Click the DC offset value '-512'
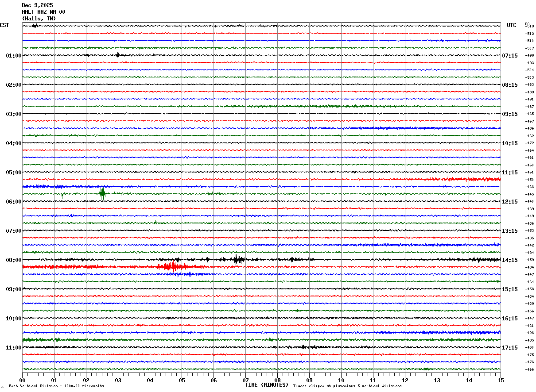This screenshot has width=536, height=392. (529, 34)
